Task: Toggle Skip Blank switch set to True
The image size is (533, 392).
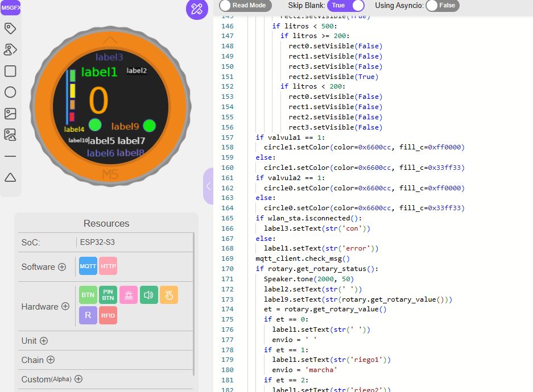Action: click(346, 6)
